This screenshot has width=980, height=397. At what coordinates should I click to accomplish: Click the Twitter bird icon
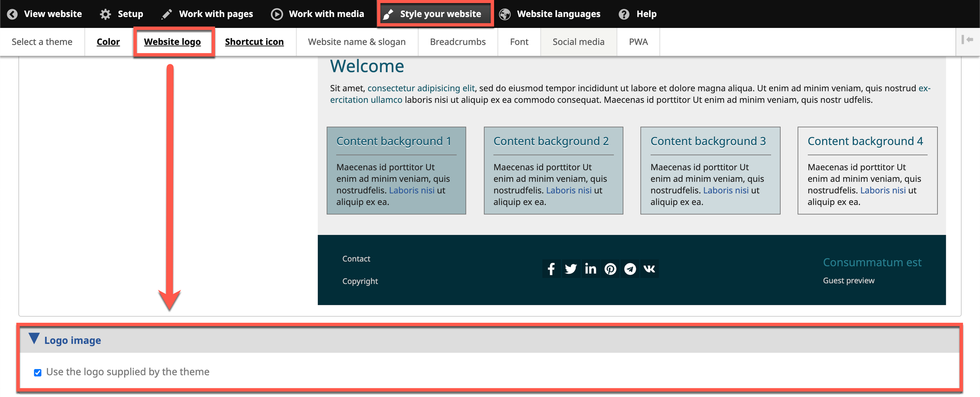pyautogui.click(x=571, y=269)
